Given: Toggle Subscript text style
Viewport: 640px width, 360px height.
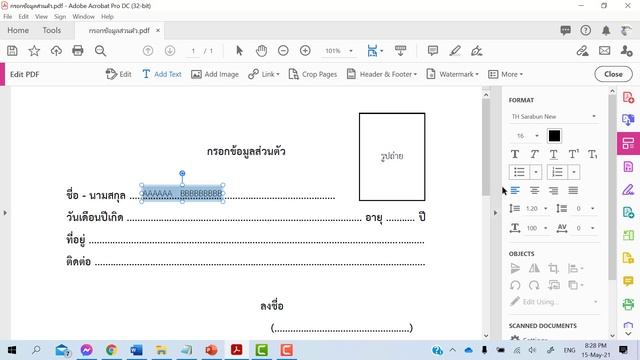Looking at the screenshot, I should tap(593, 154).
